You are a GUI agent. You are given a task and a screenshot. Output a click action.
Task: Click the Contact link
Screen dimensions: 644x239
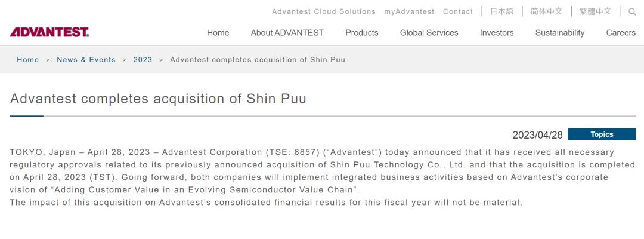(457, 11)
